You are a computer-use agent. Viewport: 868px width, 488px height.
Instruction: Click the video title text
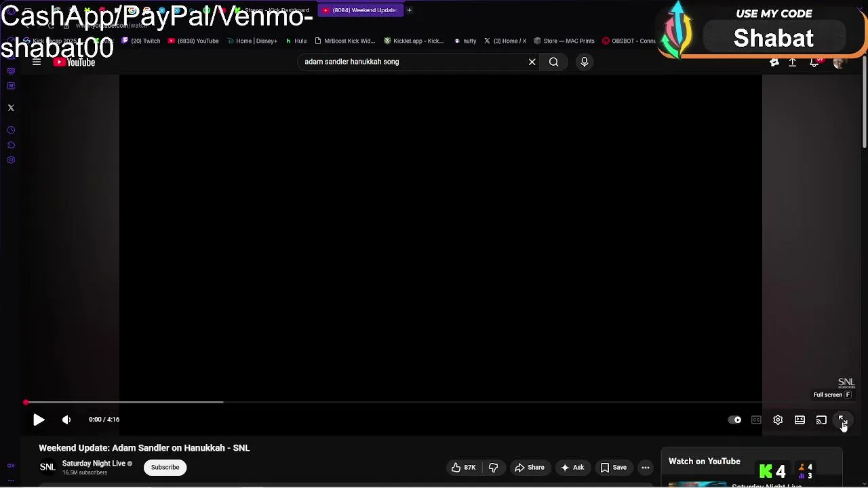point(144,448)
